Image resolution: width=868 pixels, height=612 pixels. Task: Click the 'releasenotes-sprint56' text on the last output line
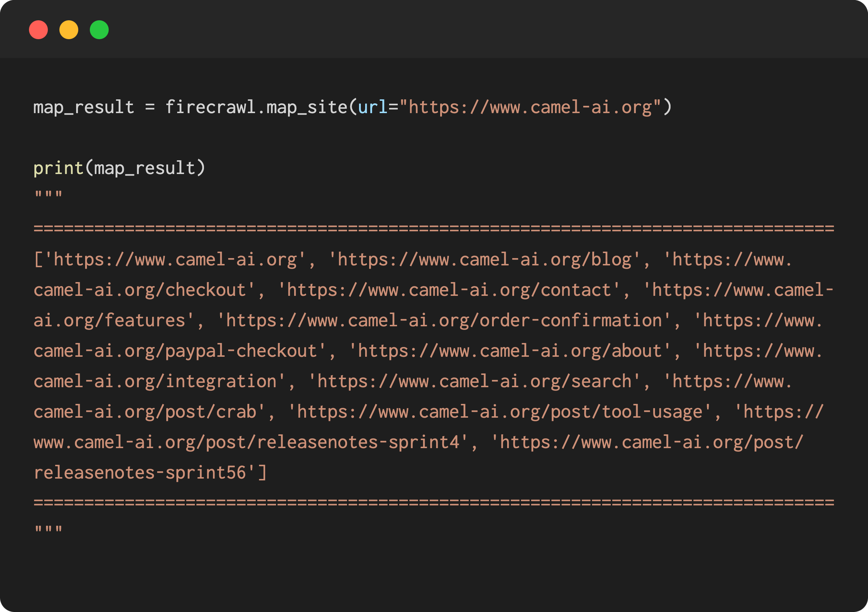(x=139, y=473)
